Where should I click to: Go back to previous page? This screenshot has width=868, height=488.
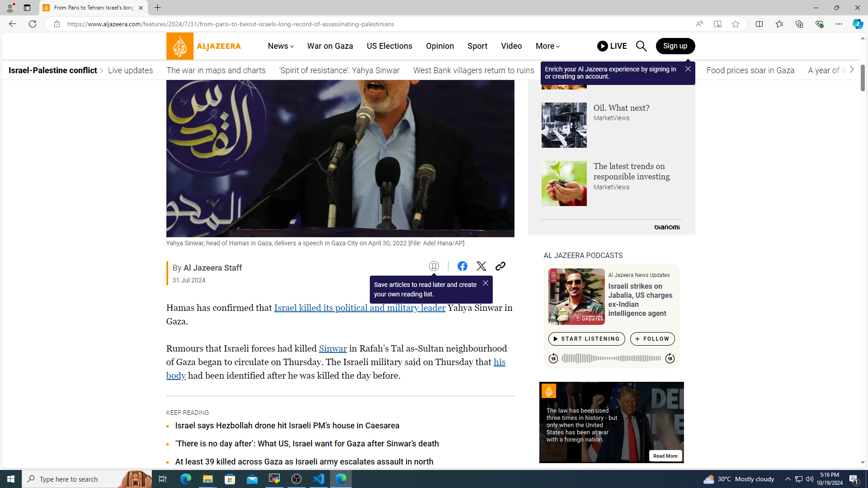(x=12, y=24)
